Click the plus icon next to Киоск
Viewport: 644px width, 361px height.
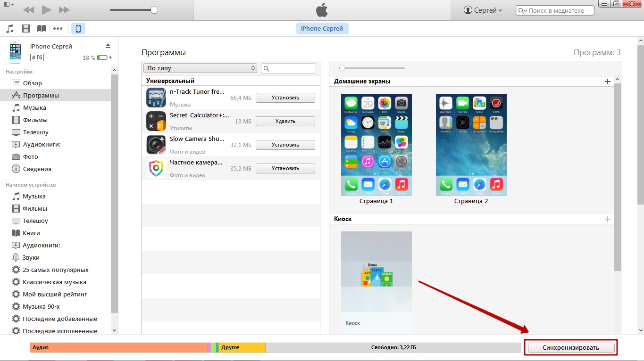(608, 219)
